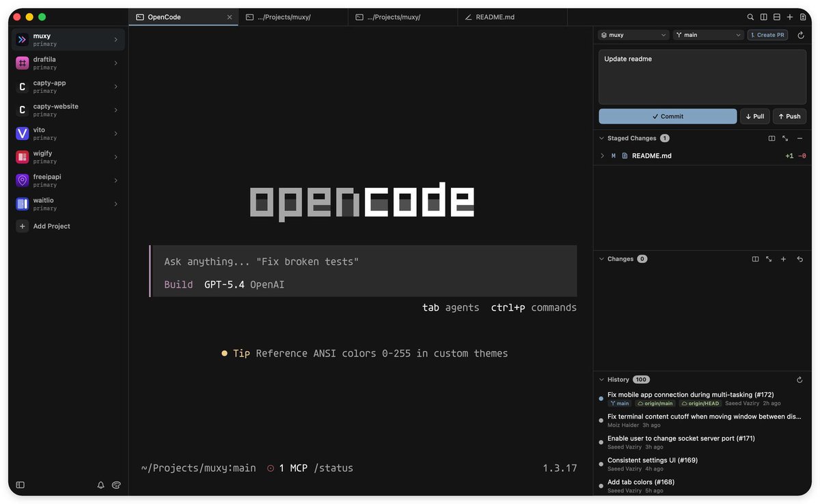Refresh the History list
The height and width of the screenshot is (504, 820).
(x=799, y=380)
